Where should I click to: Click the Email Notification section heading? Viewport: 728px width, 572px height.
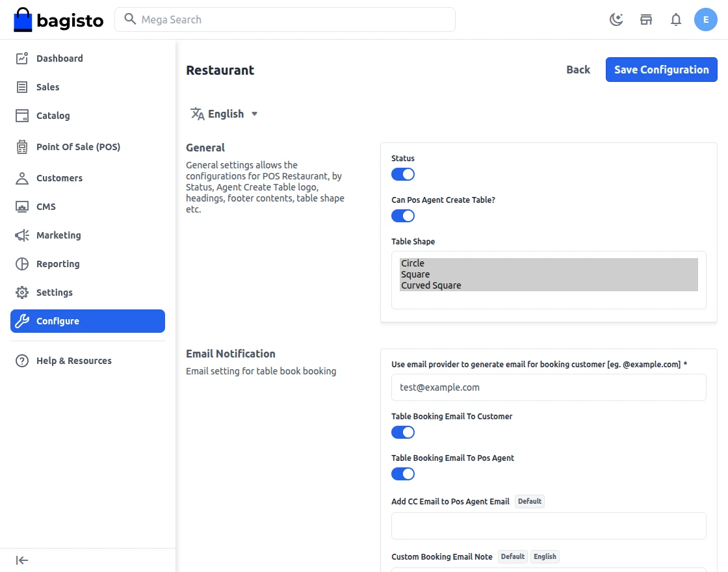point(231,354)
